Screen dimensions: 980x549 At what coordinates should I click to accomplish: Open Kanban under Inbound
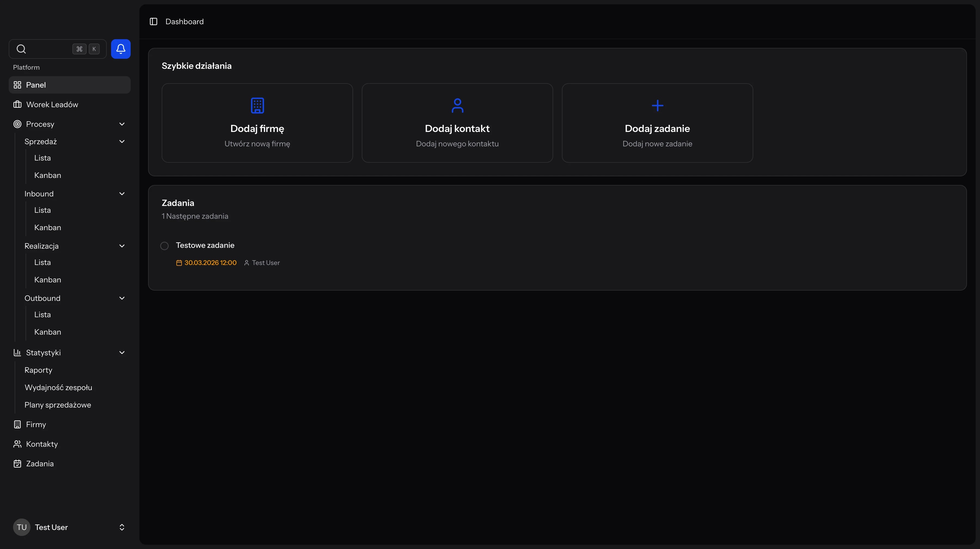coord(48,227)
